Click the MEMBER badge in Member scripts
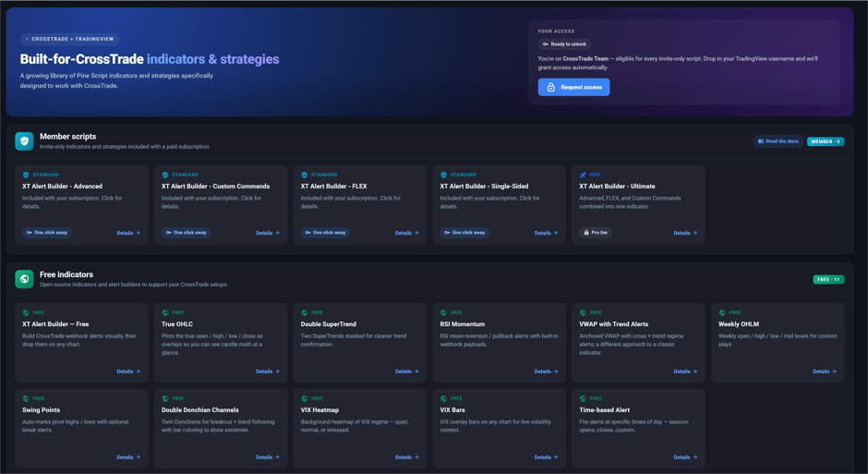The height and width of the screenshot is (474, 868). (x=825, y=141)
